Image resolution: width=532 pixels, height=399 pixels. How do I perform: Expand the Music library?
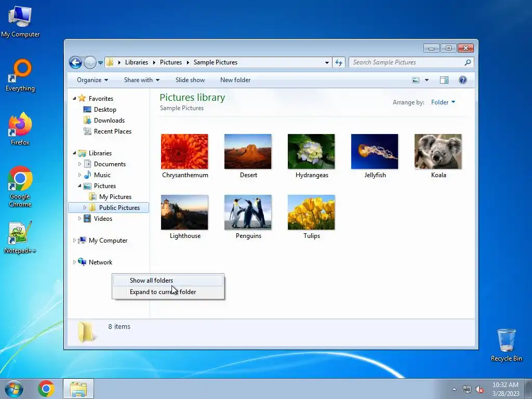(79, 175)
